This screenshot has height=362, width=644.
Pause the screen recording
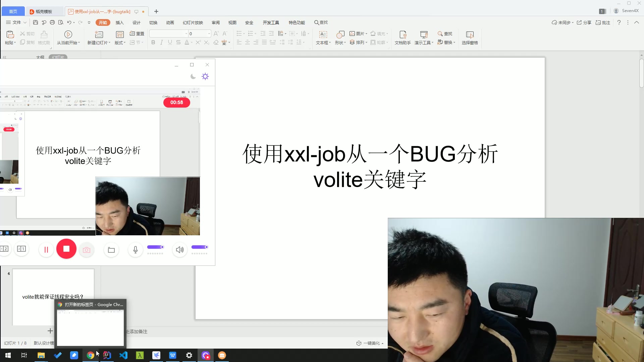(46, 250)
